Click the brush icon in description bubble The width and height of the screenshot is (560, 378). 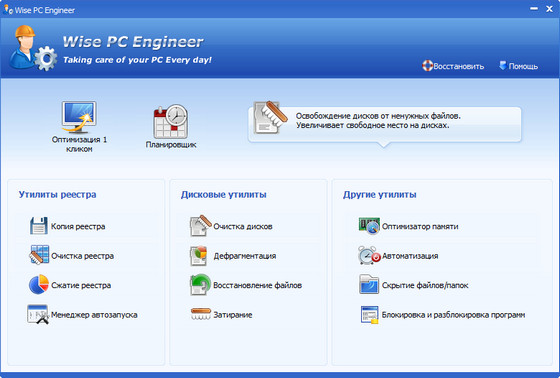270,117
